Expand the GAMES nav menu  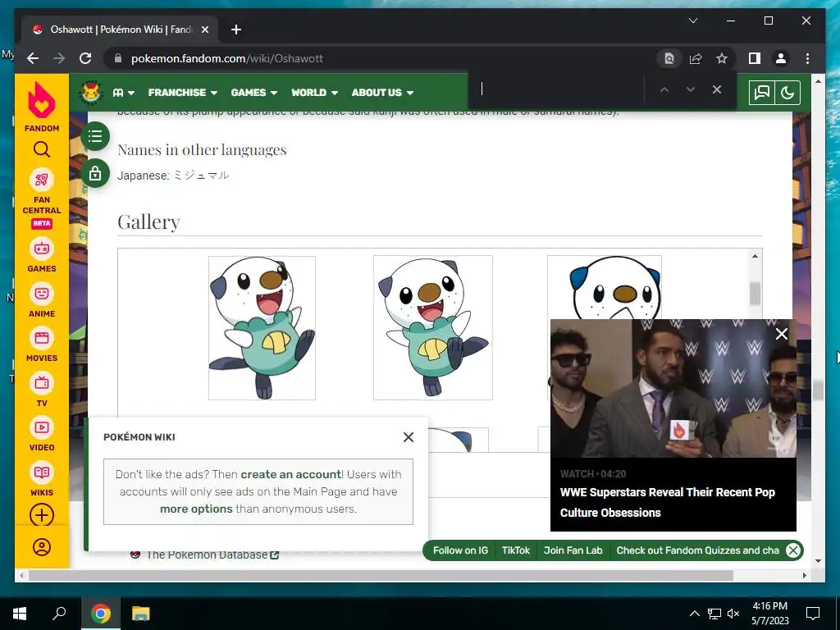pyautogui.click(x=254, y=93)
